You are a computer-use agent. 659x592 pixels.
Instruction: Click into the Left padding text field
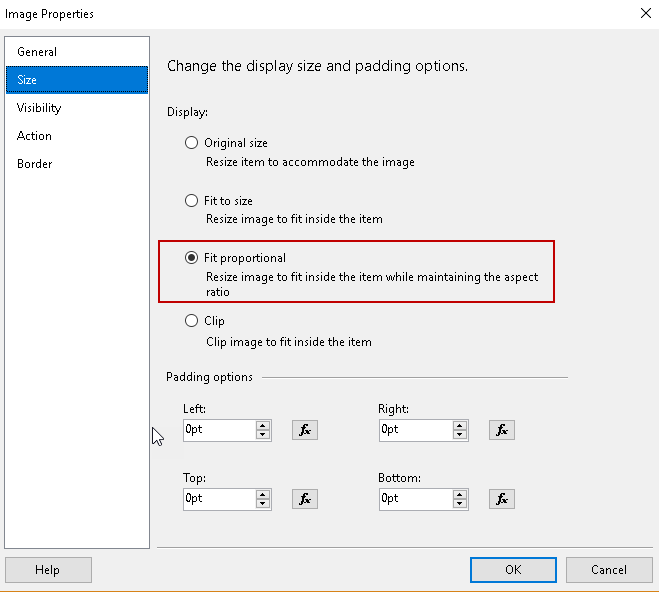pos(218,430)
